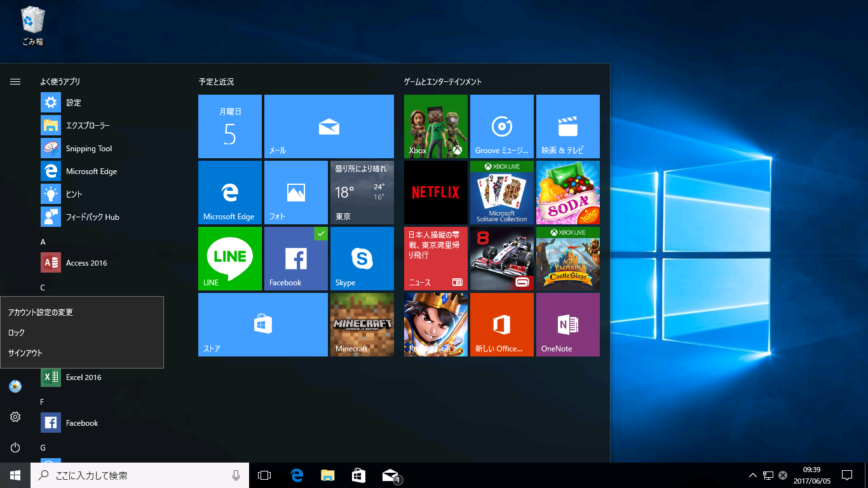The image size is (868, 488).
Task: Choose サインアウト from the account menu
Action: [x=82, y=353]
